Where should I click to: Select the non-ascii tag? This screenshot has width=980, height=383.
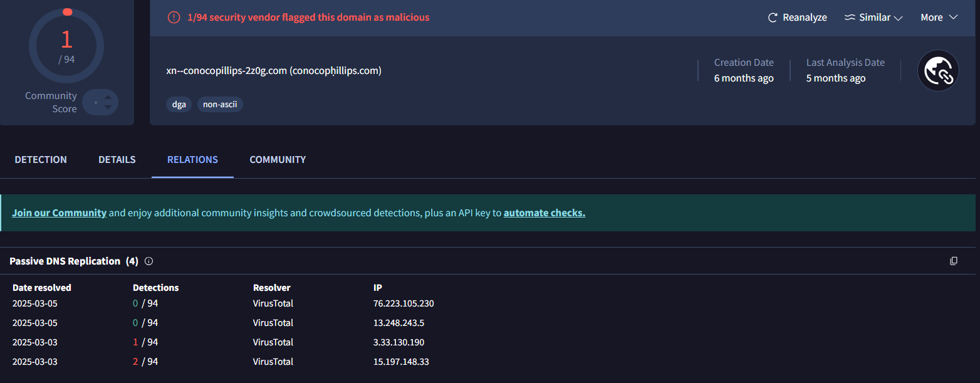tap(220, 105)
